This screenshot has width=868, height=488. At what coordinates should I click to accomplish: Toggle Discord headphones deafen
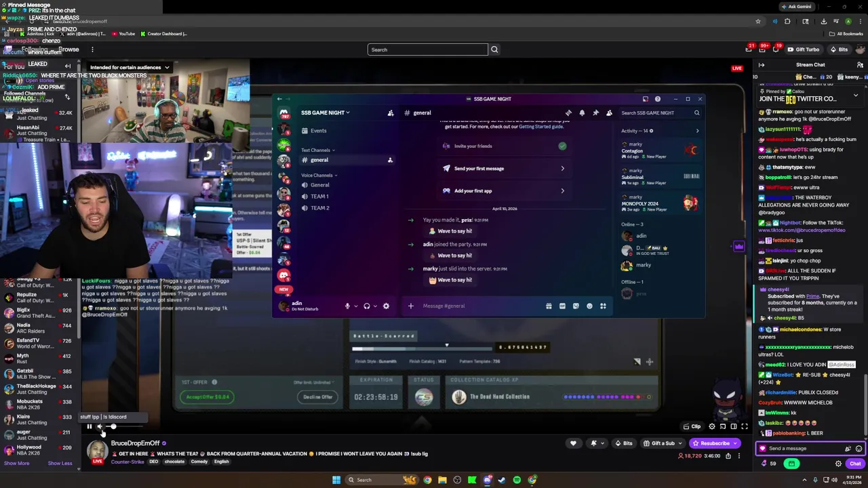367,306
